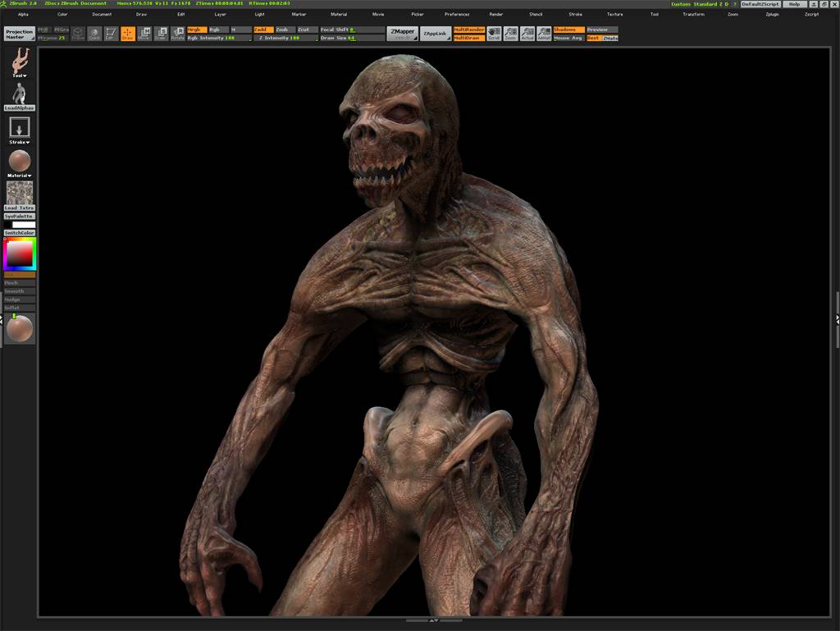Click the ZMats render toggle
The width and height of the screenshot is (840, 631).
tap(610, 38)
